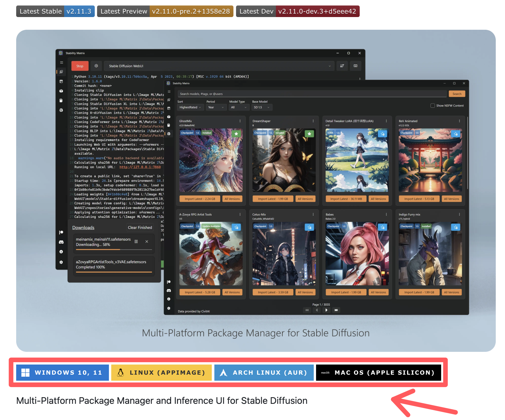Click the Windows 10, 11 download button
Screen dimensions: 505x420
62,373
